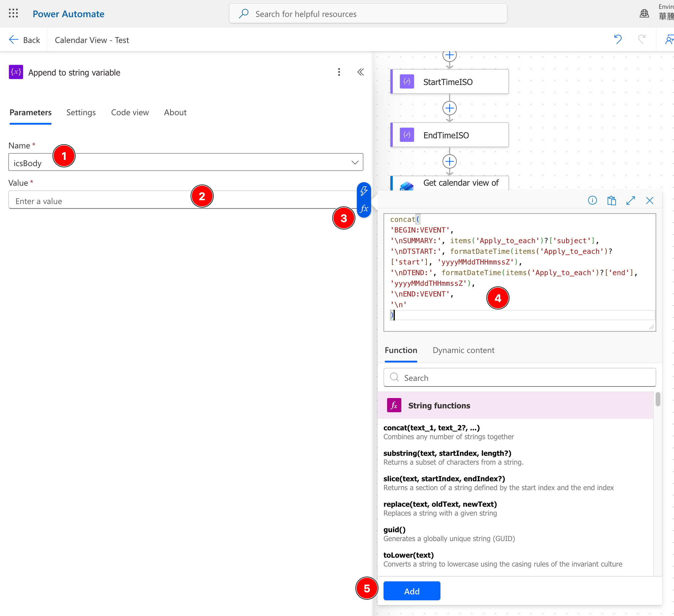Click inside the concat expression text area
Viewport: 674px width, 616px height.
click(520, 272)
